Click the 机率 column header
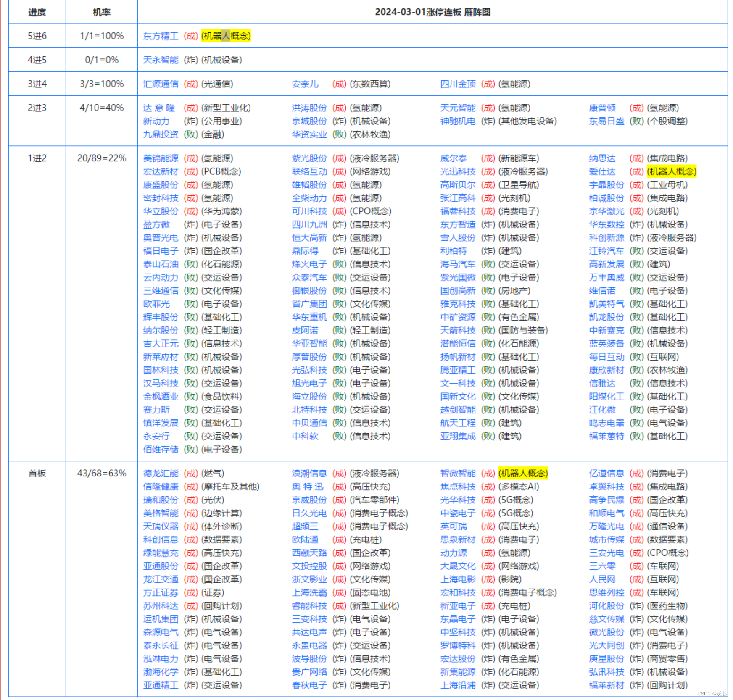733x700 pixels. coord(102,12)
